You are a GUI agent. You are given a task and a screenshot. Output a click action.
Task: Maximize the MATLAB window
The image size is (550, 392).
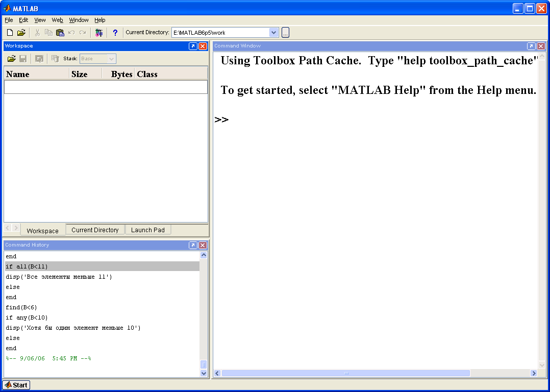coord(530,9)
